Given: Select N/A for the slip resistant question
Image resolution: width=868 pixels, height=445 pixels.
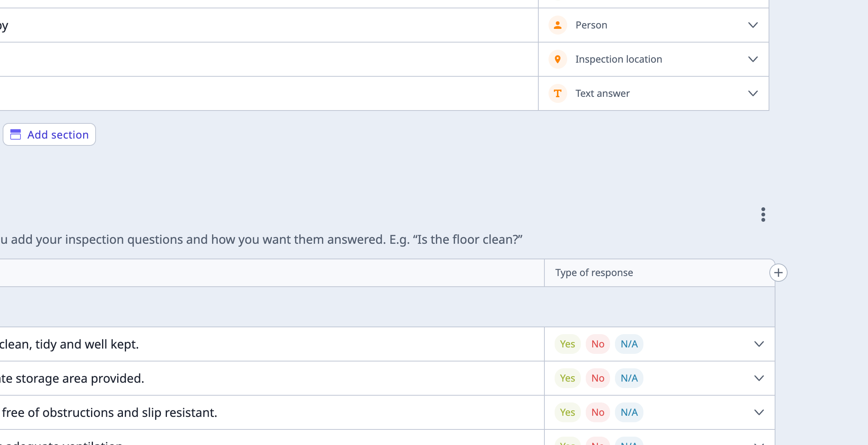Looking at the screenshot, I should (629, 412).
